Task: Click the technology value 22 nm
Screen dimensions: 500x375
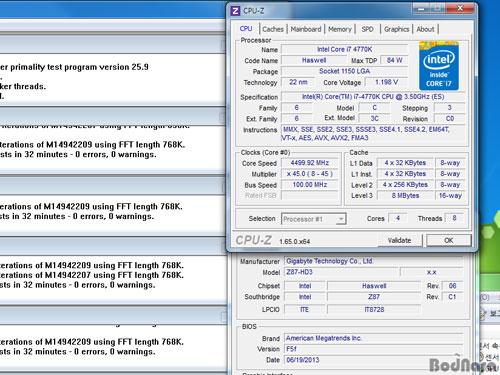Action: point(298,82)
